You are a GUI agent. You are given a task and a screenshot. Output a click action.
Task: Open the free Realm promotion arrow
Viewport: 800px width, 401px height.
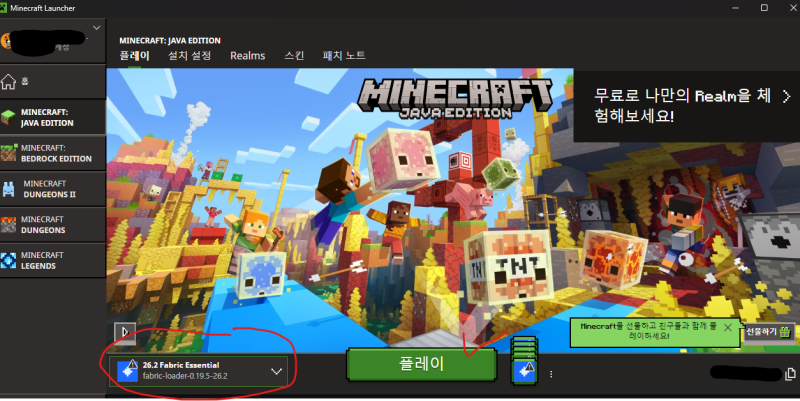point(786,96)
